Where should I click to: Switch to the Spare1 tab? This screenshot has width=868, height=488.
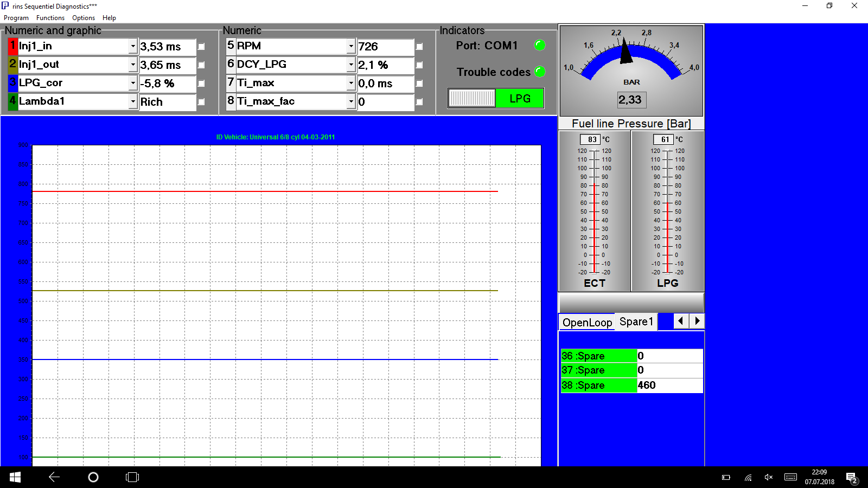click(x=636, y=322)
